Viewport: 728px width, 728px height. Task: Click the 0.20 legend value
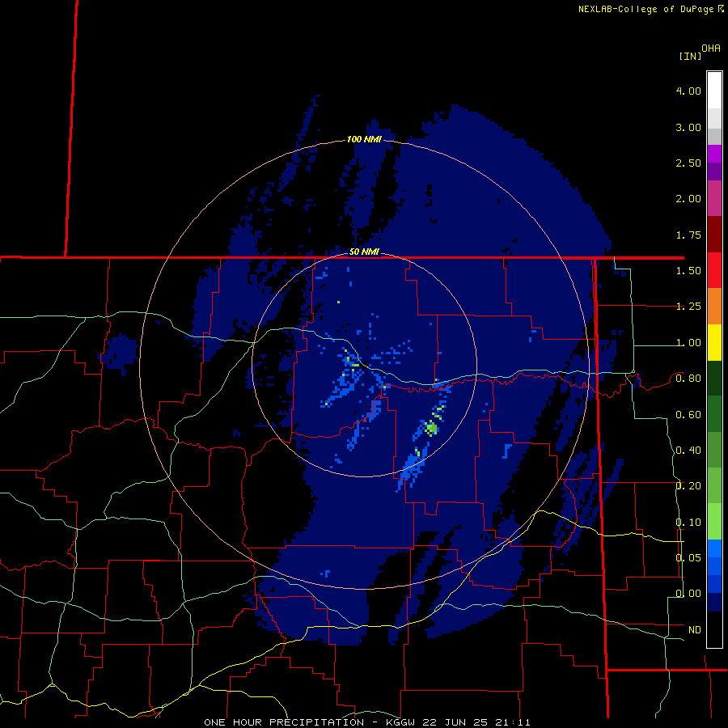(688, 486)
